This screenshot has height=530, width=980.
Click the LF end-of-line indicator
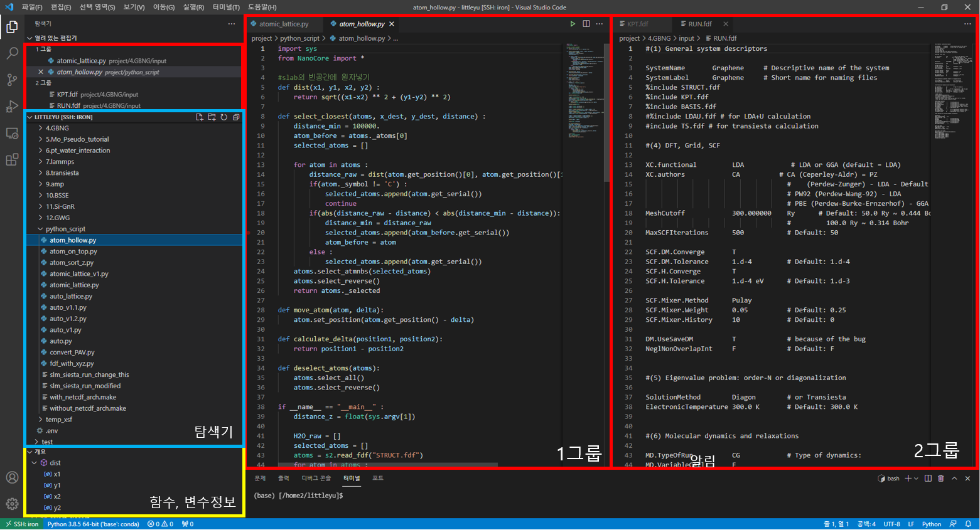click(x=911, y=524)
